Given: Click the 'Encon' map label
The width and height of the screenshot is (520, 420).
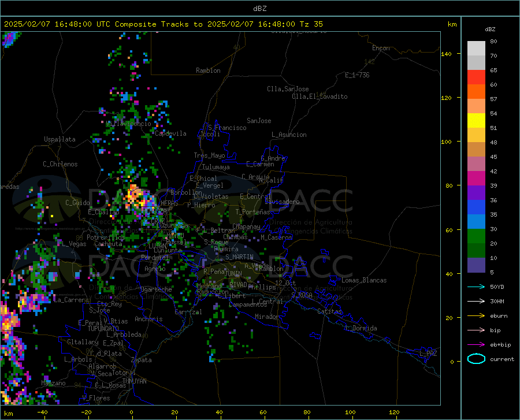Looking at the screenshot, I should (381, 48).
